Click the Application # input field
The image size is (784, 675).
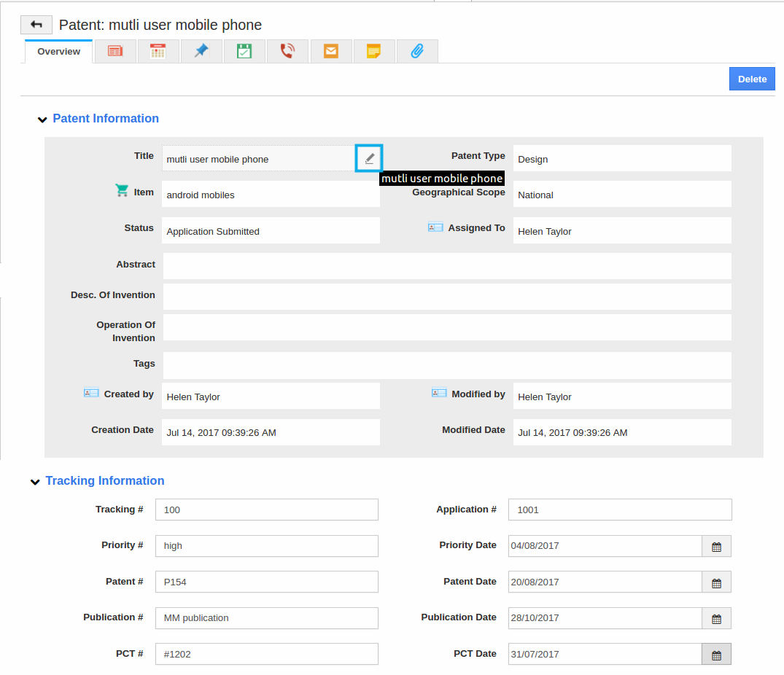(x=620, y=510)
